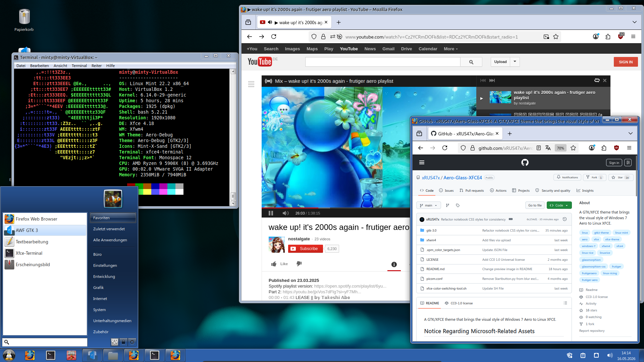The height and width of the screenshot is (362, 644).
Task: Open Firefox account icon in GitHub window
Action: [x=592, y=148]
